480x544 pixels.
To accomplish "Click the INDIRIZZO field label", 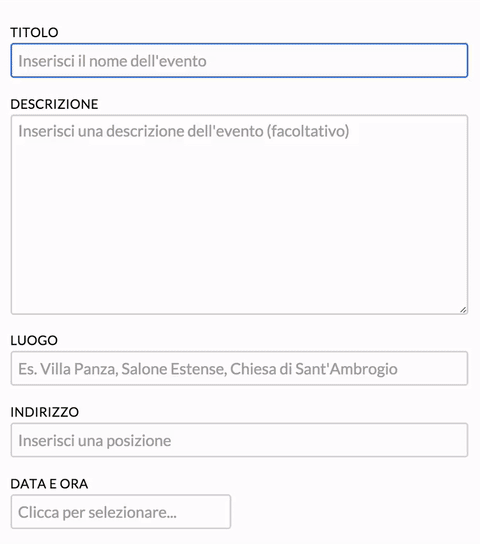I will (x=45, y=412).
